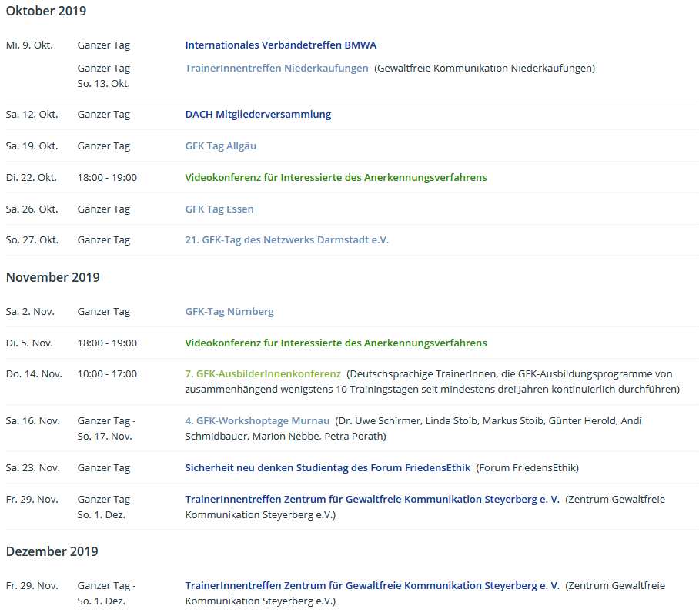Click the GFK Tag Essen link
This screenshot has width=699, height=616.
tap(219, 209)
